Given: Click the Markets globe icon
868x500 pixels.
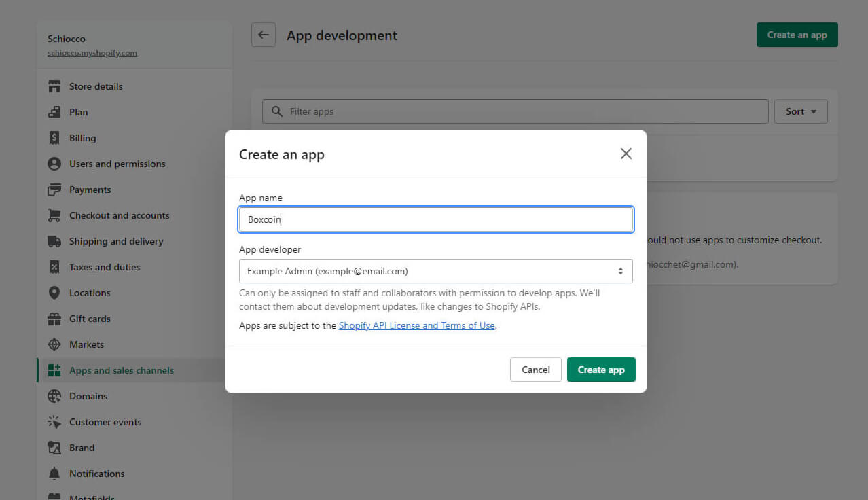Looking at the screenshot, I should [x=54, y=344].
